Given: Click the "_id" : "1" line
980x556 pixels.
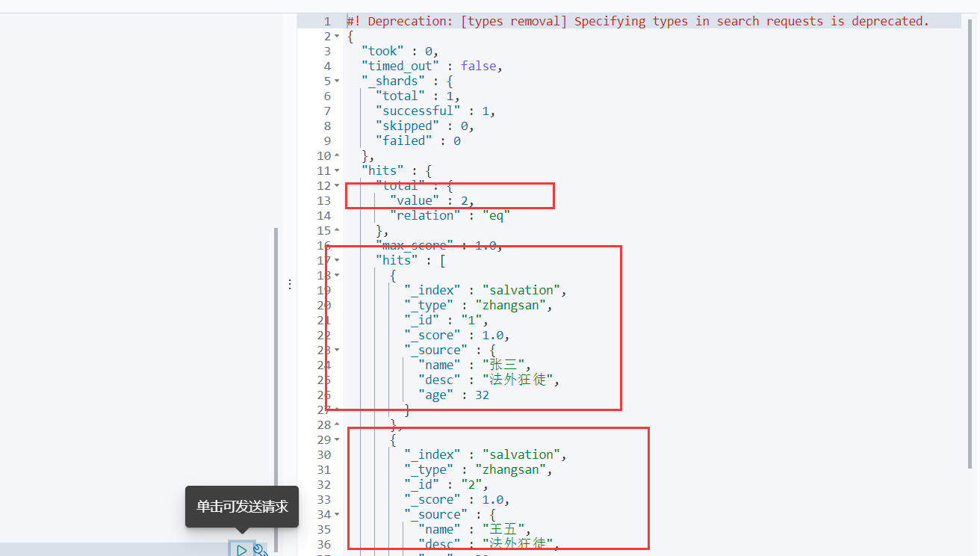Looking at the screenshot, I should tap(446, 320).
